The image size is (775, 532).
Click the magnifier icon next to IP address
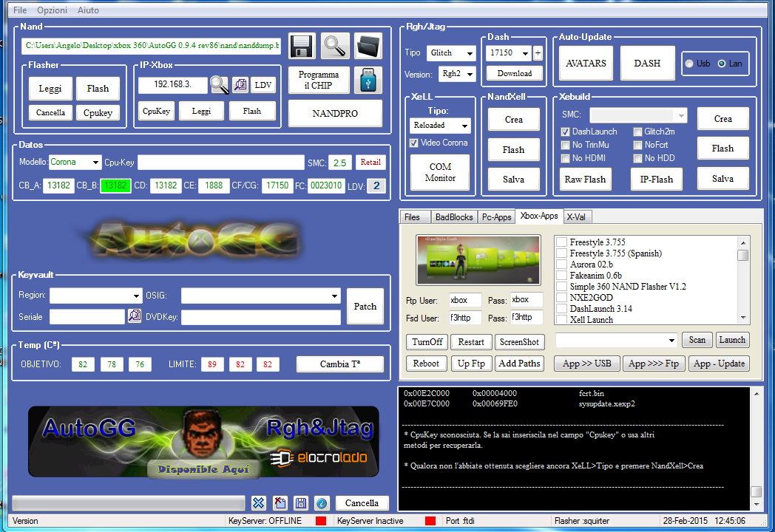pyautogui.click(x=219, y=85)
